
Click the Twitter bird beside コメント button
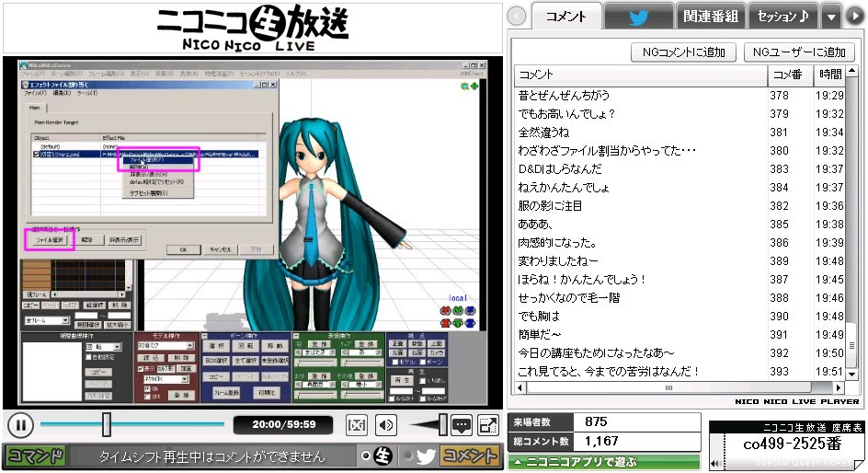click(426, 456)
